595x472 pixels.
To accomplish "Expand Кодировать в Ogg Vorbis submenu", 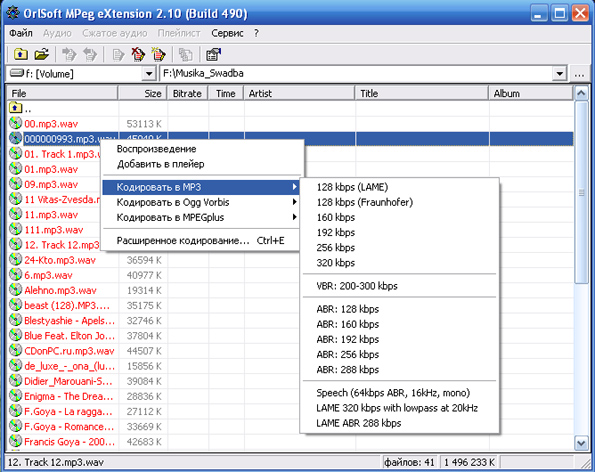I will point(201,202).
